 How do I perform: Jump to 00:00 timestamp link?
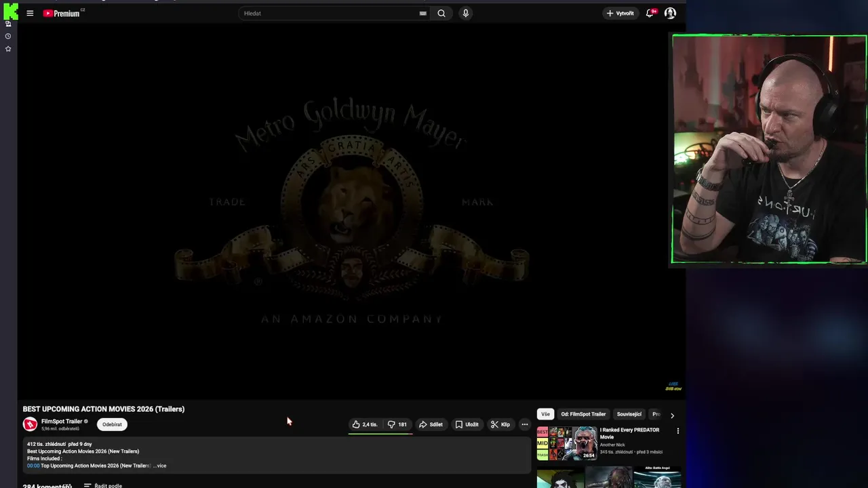(x=33, y=466)
